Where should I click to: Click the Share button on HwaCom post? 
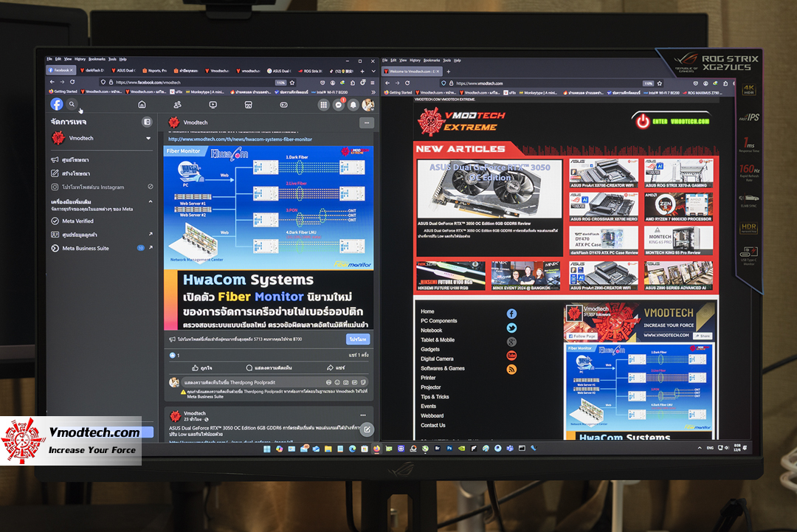point(336,367)
